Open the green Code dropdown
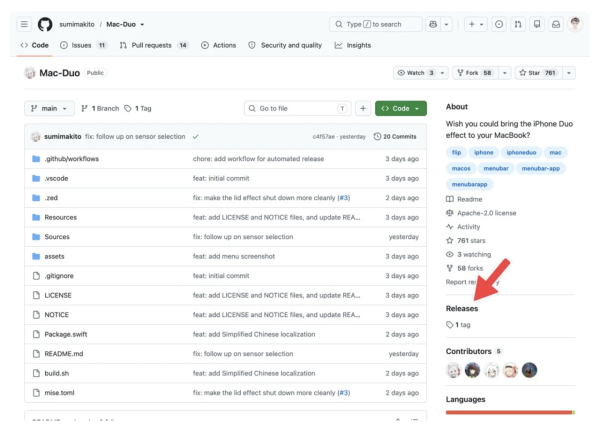 [x=401, y=108]
